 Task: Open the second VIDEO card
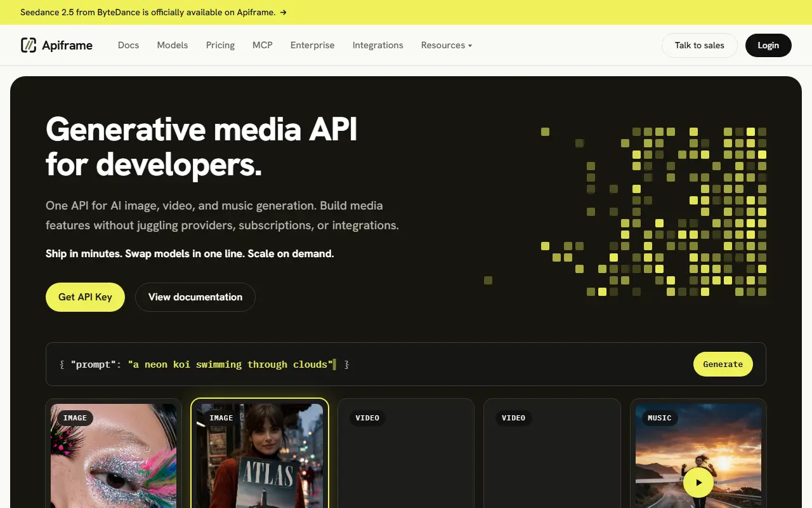(552, 453)
